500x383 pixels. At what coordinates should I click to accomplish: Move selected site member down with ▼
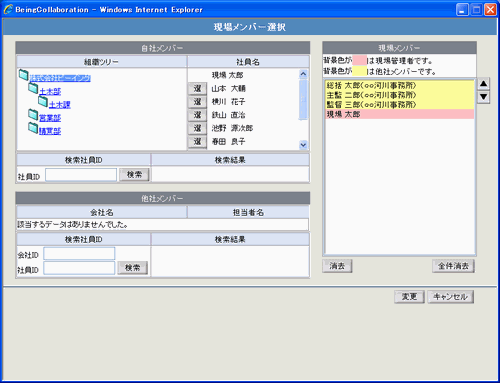[483, 97]
